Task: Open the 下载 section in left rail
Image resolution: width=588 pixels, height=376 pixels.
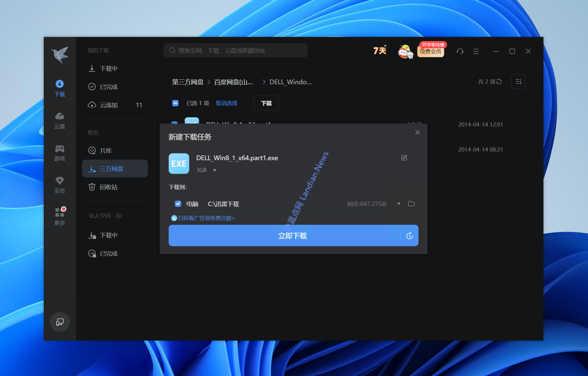Action: [x=60, y=88]
